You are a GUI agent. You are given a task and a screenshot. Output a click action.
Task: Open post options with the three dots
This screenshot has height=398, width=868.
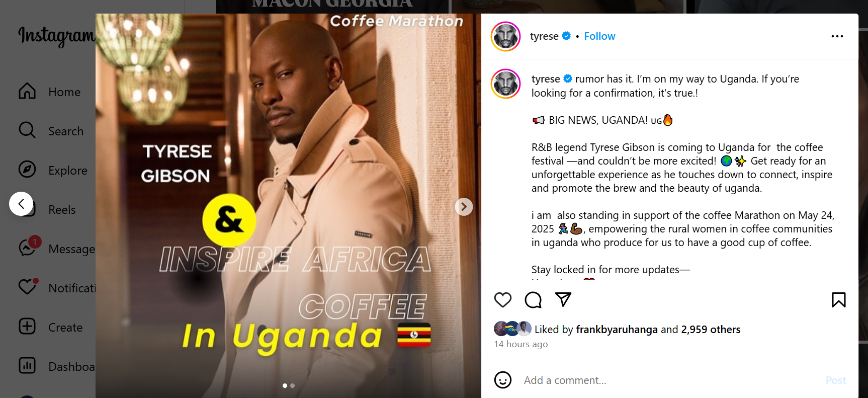pyautogui.click(x=837, y=36)
